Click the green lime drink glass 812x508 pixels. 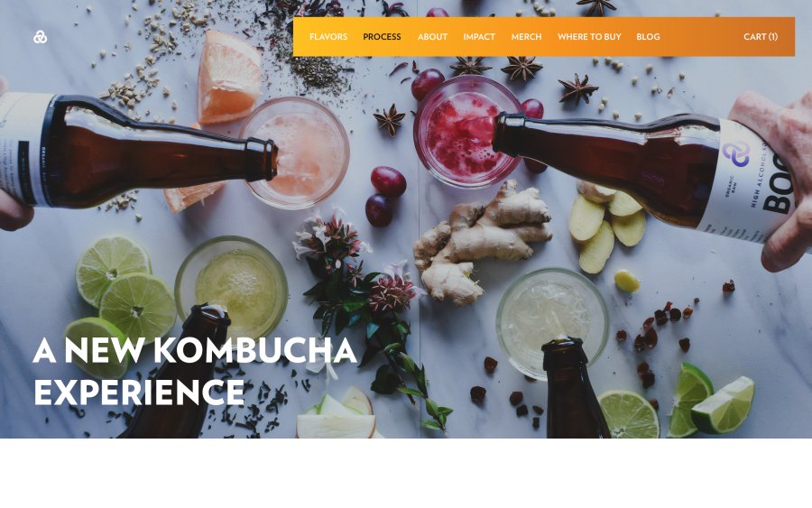(x=231, y=288)
